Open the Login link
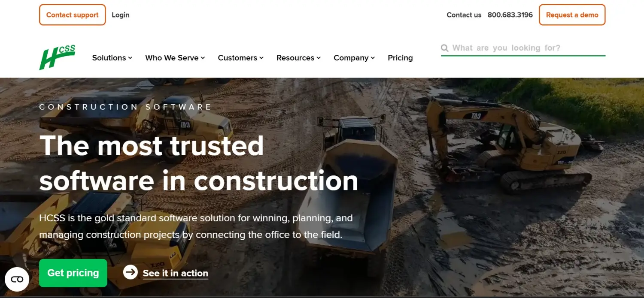Image resolution: width=644 pixels, height=298 pixels. [x=121, y=15]
